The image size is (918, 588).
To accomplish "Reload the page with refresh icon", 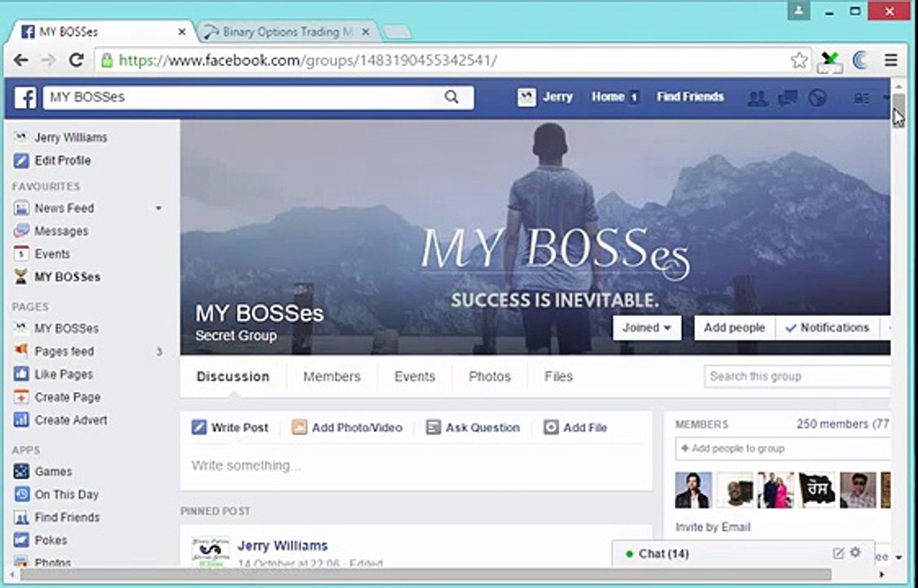I will tap(76, 60).
